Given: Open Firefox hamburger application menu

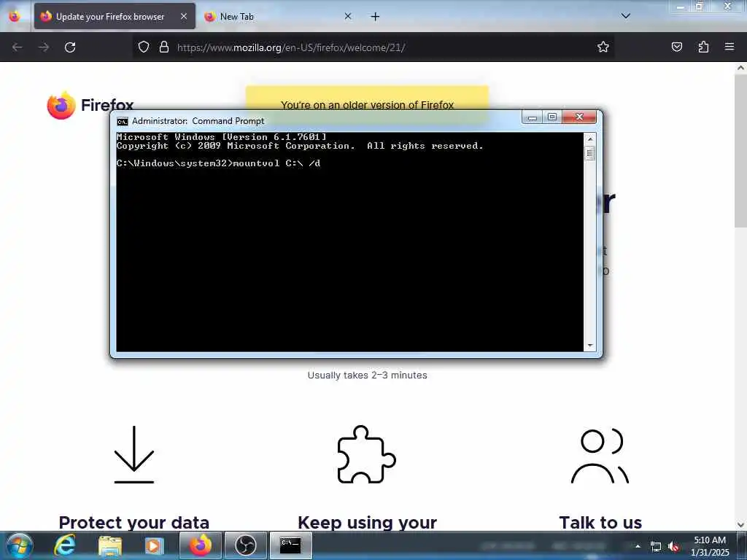Looking at the screenshot, I should click(729, 47).
